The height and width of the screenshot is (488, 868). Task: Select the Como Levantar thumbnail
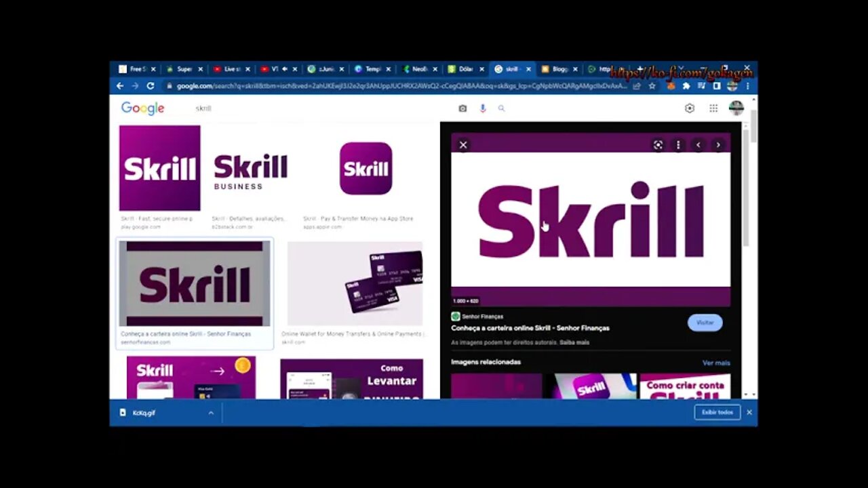tap(351, 378)
